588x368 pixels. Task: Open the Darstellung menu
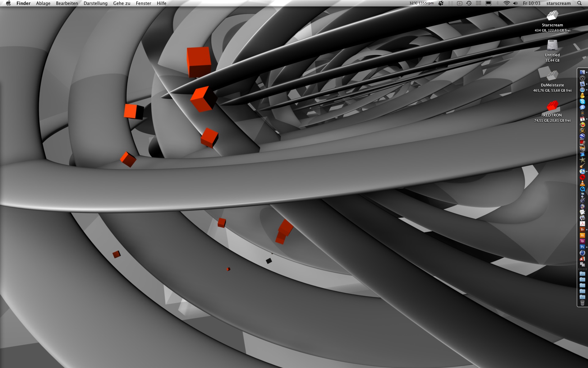(96, 3)
